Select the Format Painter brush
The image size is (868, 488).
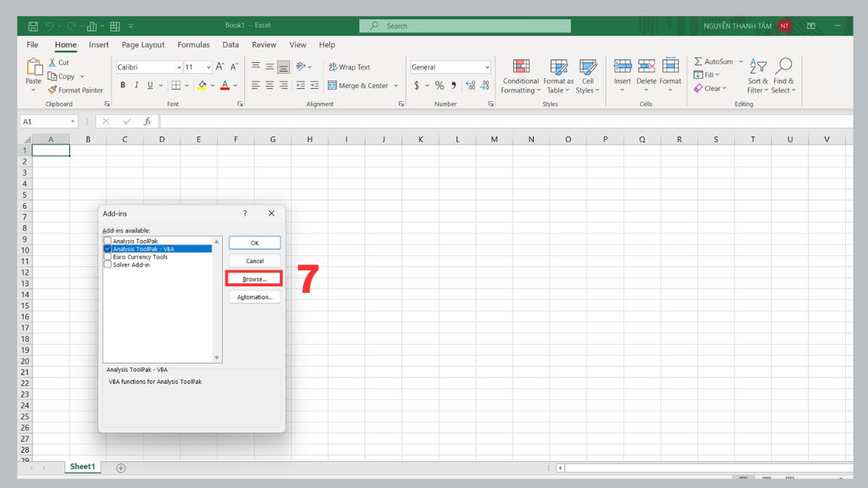(x=52, y=90)
